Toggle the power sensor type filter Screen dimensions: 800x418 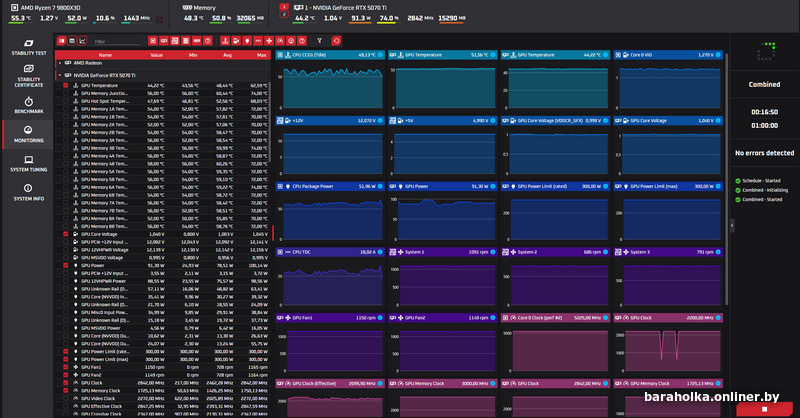point(247,41)
